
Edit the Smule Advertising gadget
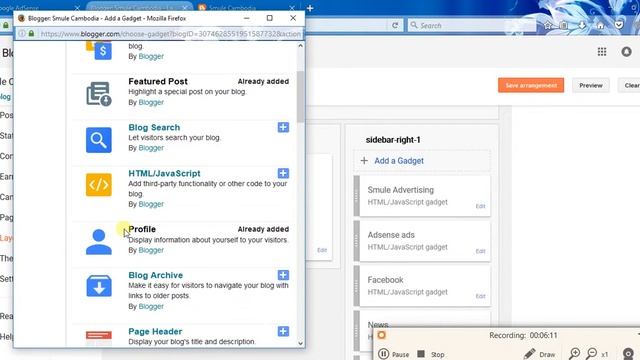pos(480,206)
